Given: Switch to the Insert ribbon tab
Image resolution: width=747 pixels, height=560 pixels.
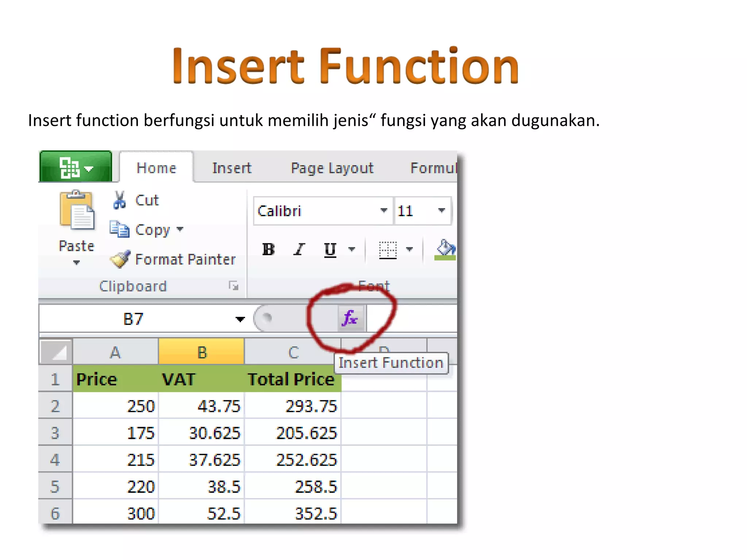Looking at the screenshot, I should coord(232,168).
